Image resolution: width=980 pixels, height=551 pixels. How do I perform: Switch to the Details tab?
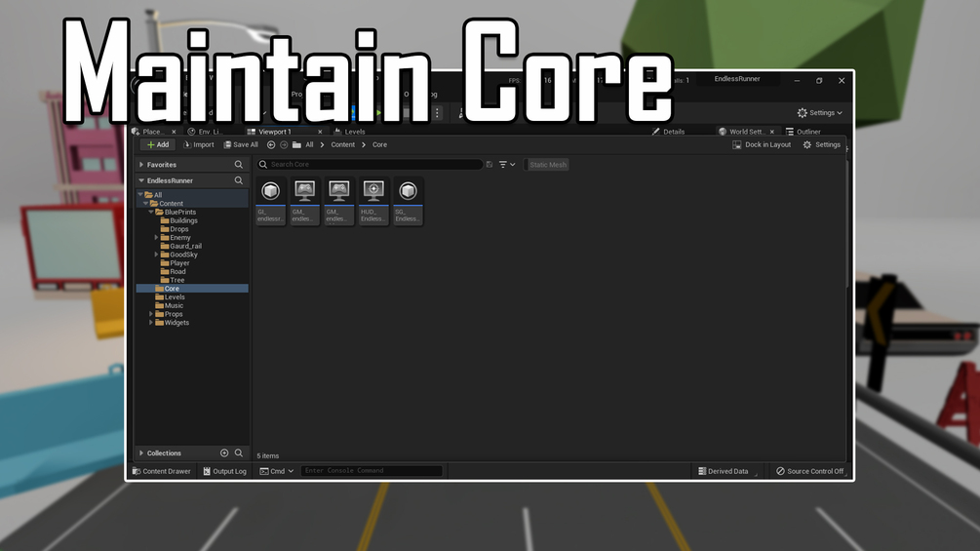pos(668,132)
